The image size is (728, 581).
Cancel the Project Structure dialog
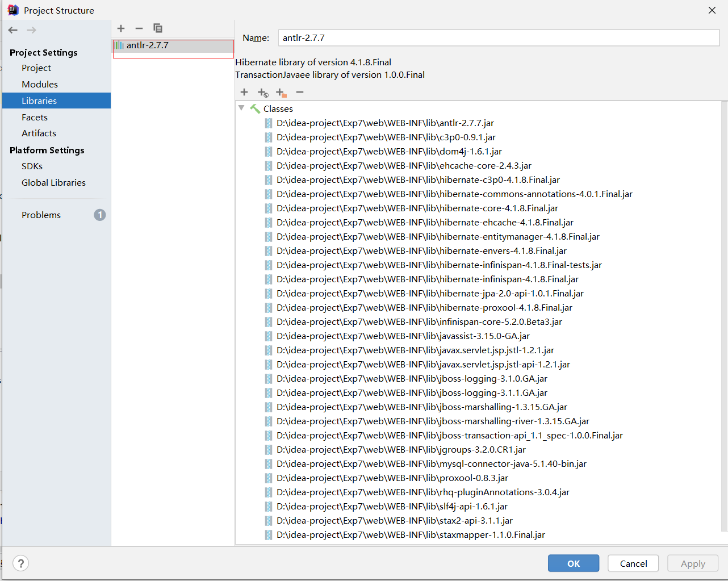[633, 563]
